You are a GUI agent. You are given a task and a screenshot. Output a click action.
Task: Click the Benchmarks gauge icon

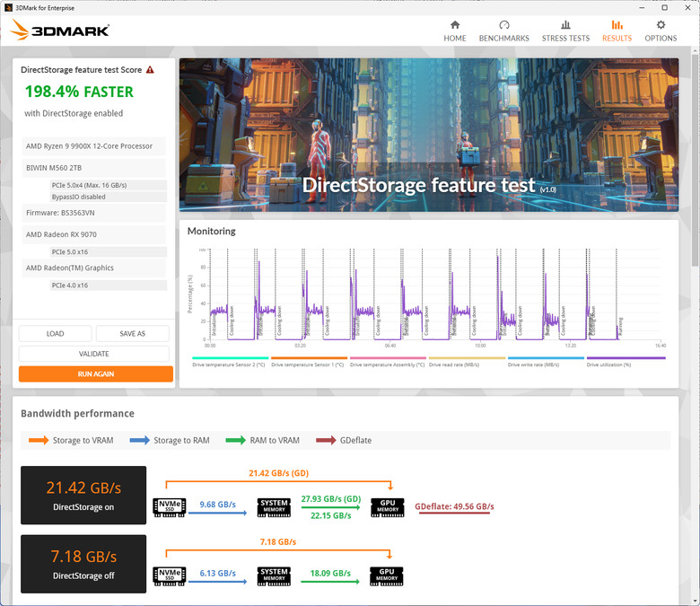coord(504,24)
